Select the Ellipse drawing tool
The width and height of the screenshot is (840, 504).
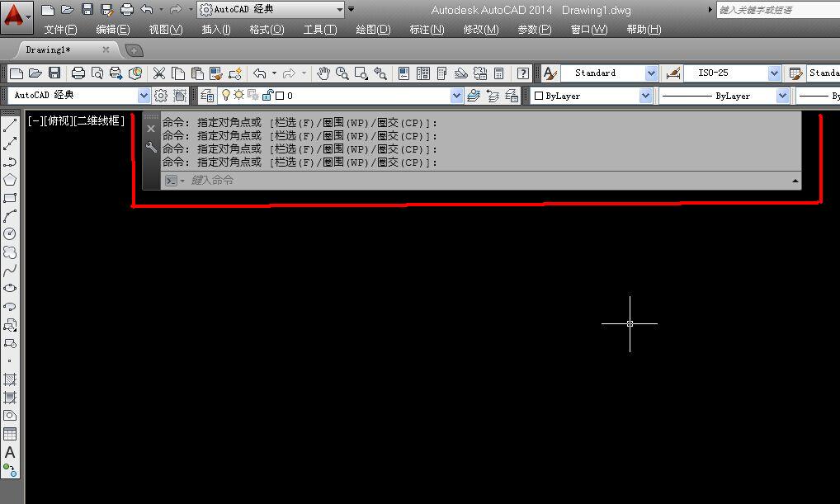pyautogui.click(x=10, y=288)
